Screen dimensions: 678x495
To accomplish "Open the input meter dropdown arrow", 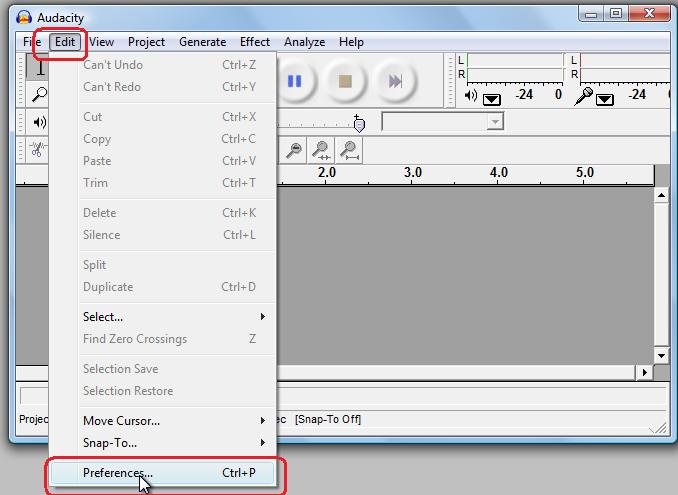I will tap(606, 98).
